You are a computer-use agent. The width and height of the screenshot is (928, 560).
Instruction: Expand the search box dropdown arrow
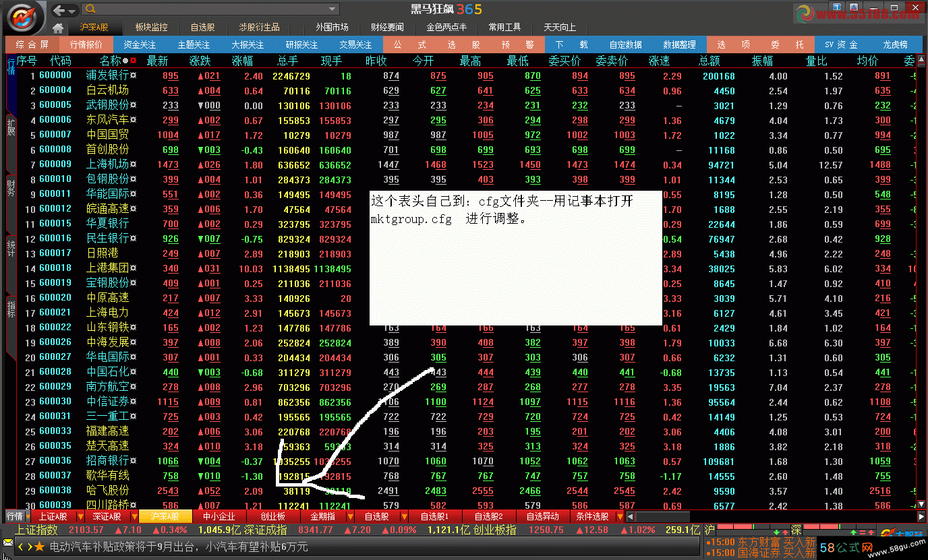[x=332, y=9]
